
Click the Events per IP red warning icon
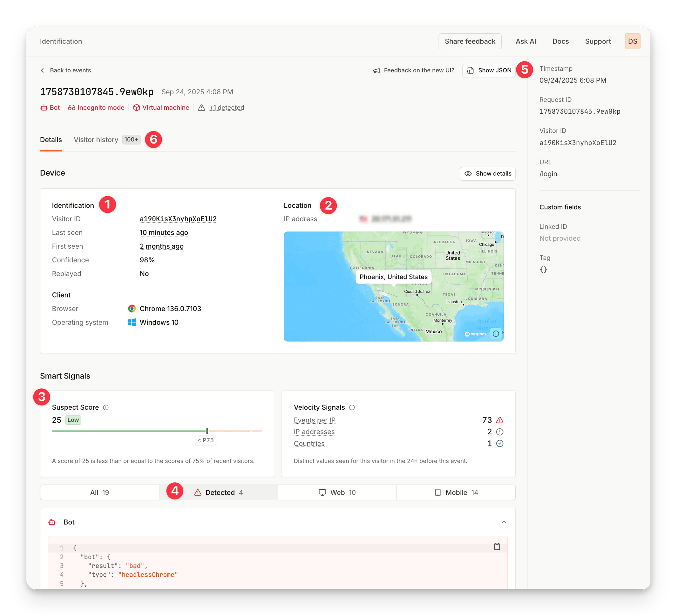coord(500,420)
